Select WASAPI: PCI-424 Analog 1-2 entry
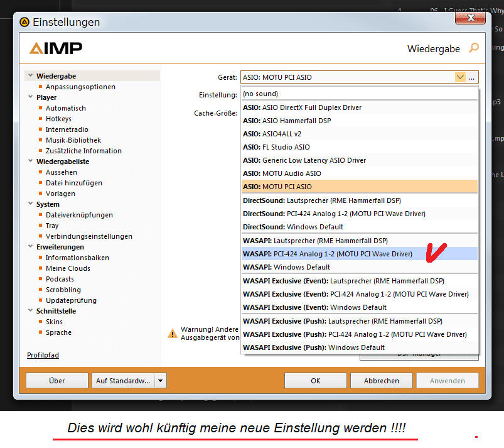This screenshot has height=448, width=504. (360, 254)
